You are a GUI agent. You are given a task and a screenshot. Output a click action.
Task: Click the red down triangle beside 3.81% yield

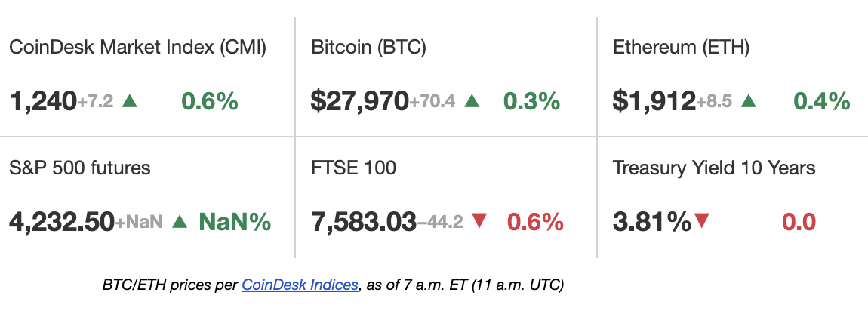coord(702,222)
